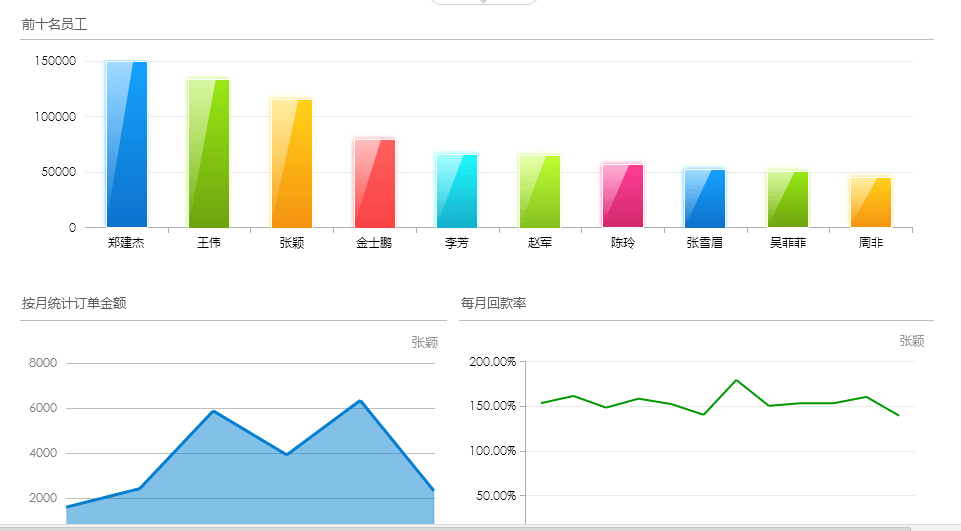
Task: Select the lime green bar for 赵军
Action: click(x=539, y=191)
